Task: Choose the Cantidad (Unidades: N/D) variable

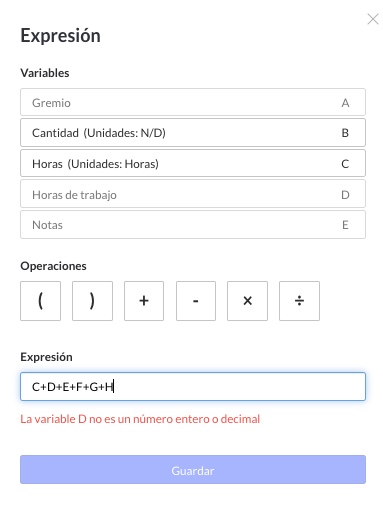Action: point(193,133)
